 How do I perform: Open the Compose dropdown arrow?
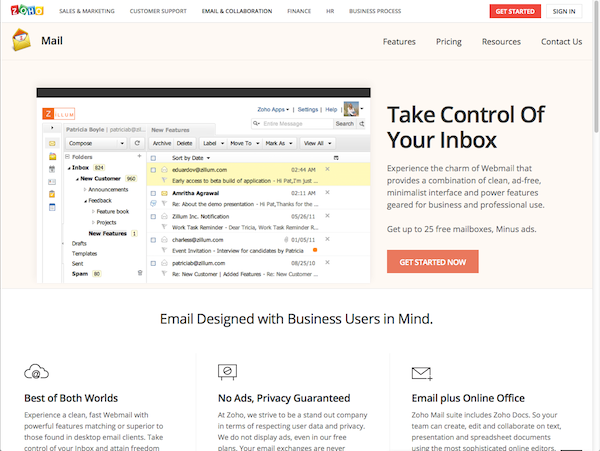click(x=122, y=143)
